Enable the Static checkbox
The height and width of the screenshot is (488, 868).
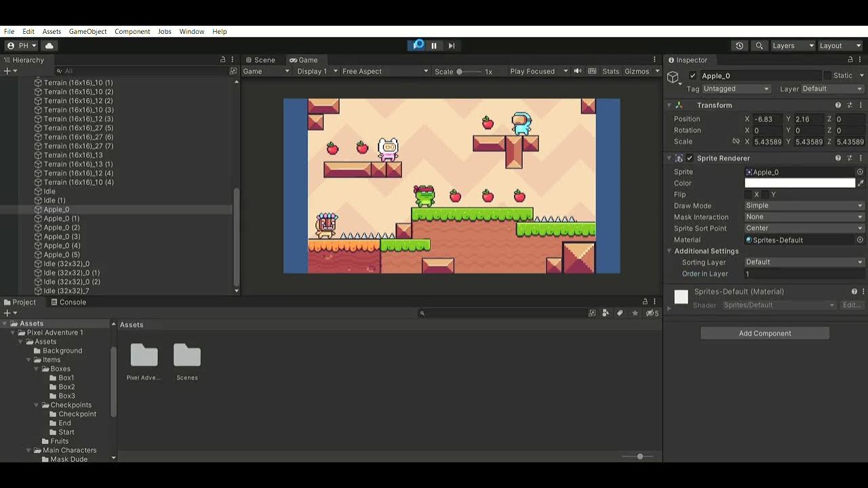(827, 75)
